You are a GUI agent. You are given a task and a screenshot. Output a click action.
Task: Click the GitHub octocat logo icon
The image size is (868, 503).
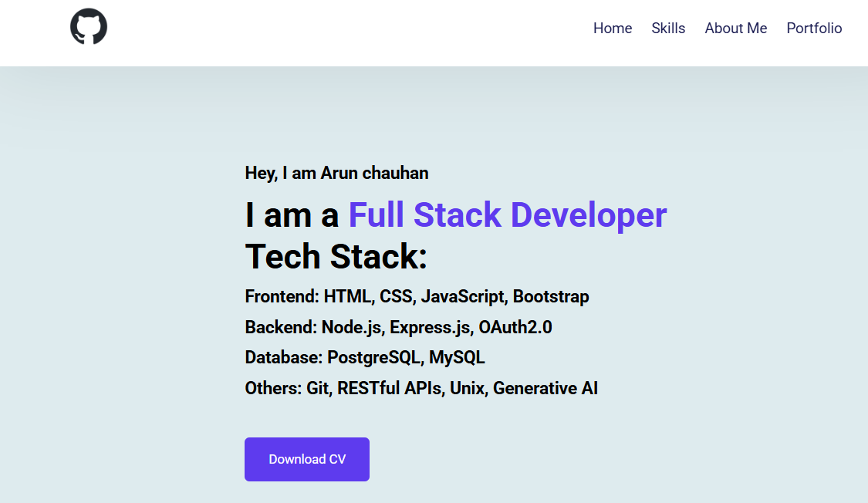(x=89, y=26)
